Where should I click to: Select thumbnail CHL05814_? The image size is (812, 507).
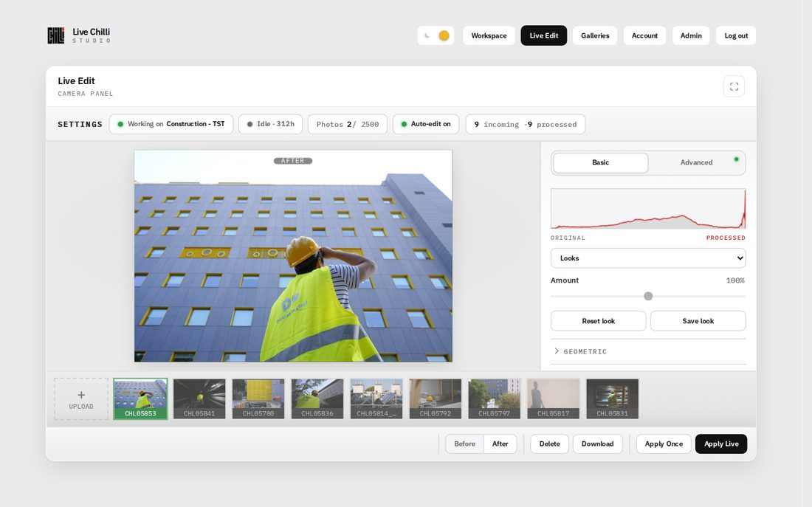coord(376,399)
